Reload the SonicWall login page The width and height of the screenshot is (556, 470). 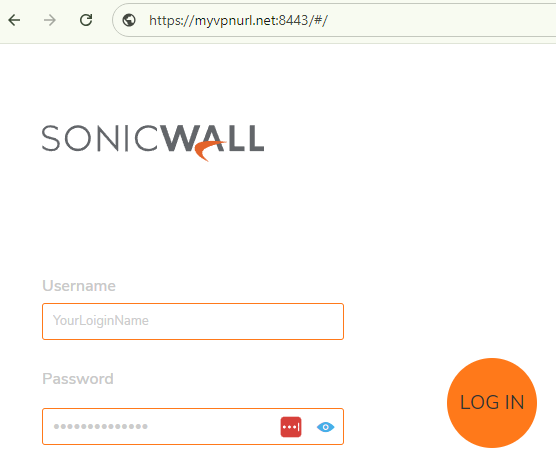(86, 20)
